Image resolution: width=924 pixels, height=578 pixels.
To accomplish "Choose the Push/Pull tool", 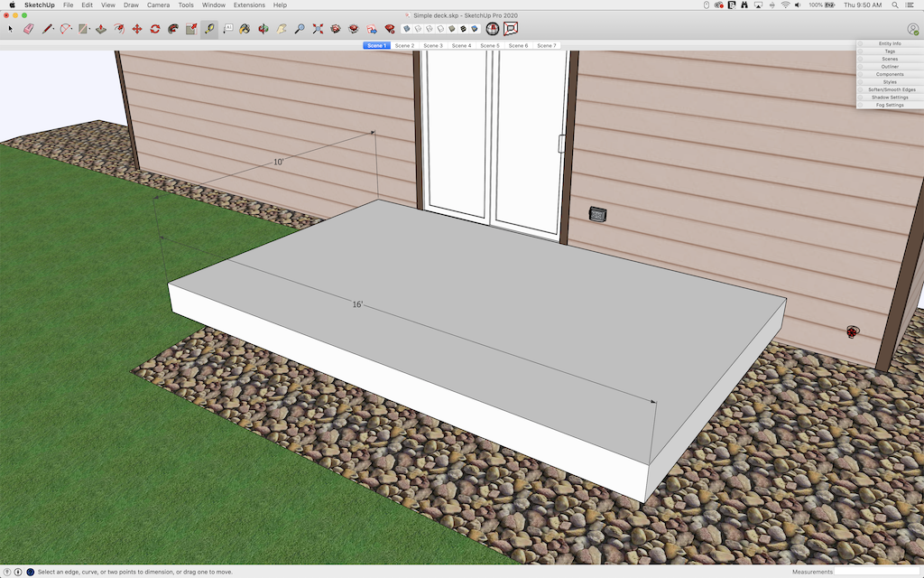I will pos(101,29).
